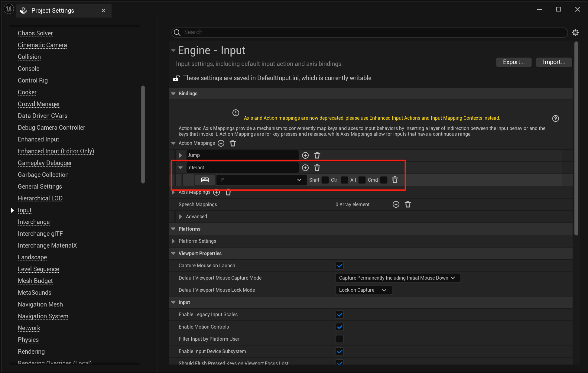The height and width of the screenshot is (373, 588).
Task: Delete all Action Mappings with trash icon
Action: 233,143
